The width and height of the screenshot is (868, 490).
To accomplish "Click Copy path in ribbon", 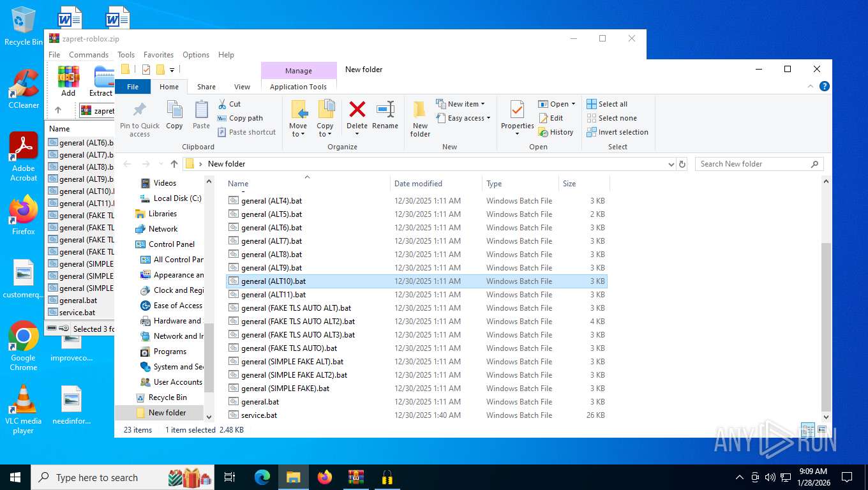I will tap(240, 118).
